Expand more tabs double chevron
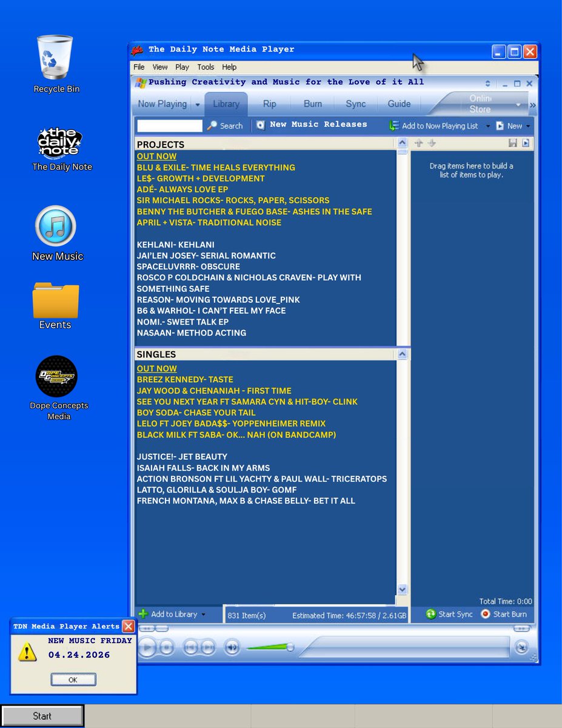Viewport: 562px width, 728px height. point(533,106)
